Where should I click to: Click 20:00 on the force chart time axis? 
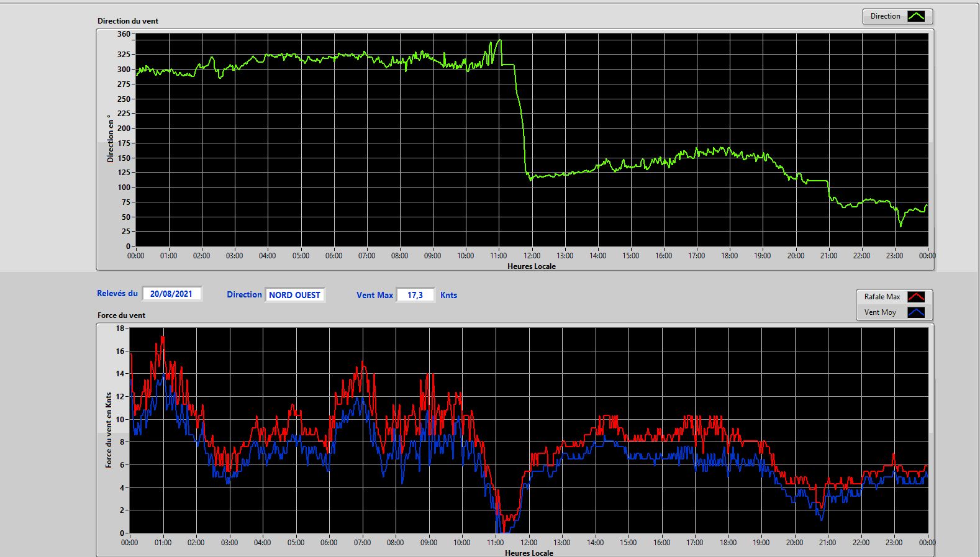click(x=794, y=543)
